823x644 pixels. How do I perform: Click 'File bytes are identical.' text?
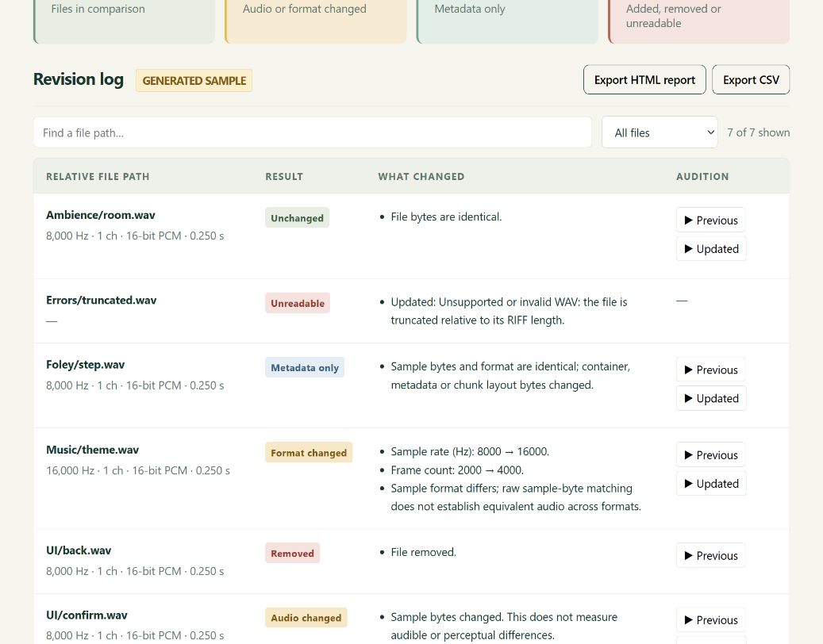point(446,217)
